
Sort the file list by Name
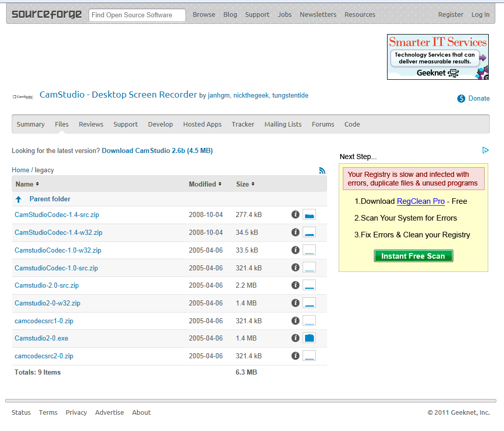tap(27, 184)
